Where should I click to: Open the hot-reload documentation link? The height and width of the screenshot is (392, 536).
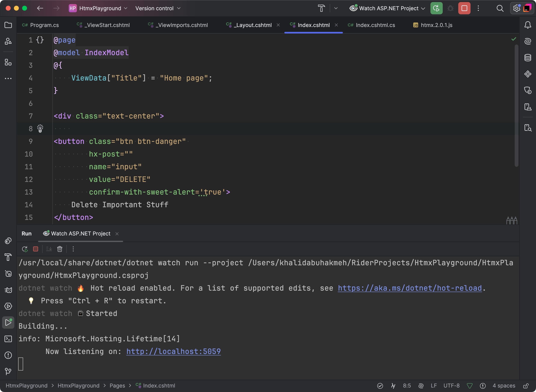click(x=410, y=288)
